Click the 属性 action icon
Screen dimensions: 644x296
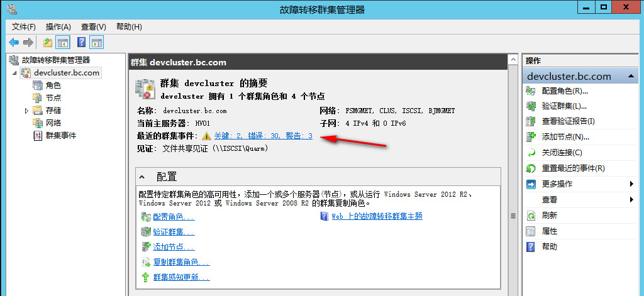click(531, 231)
